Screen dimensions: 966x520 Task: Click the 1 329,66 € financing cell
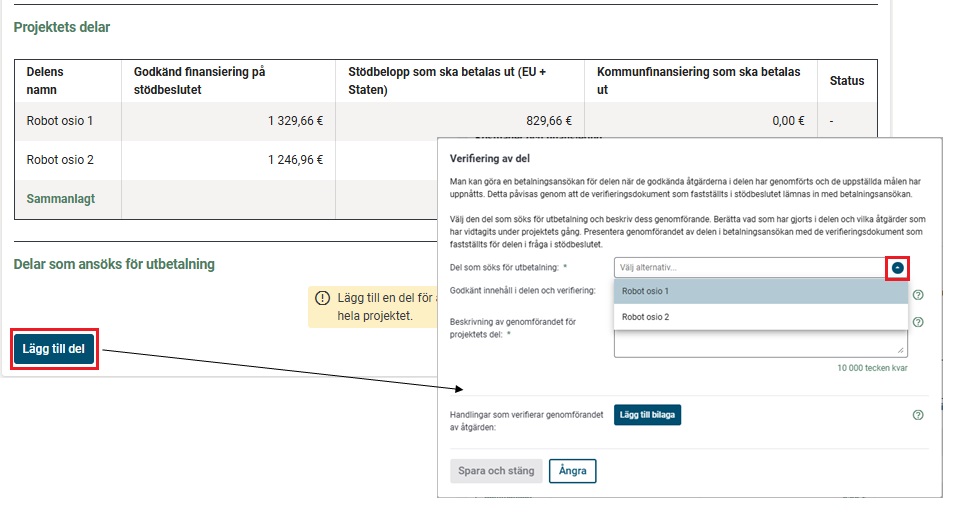coord(288,121)
